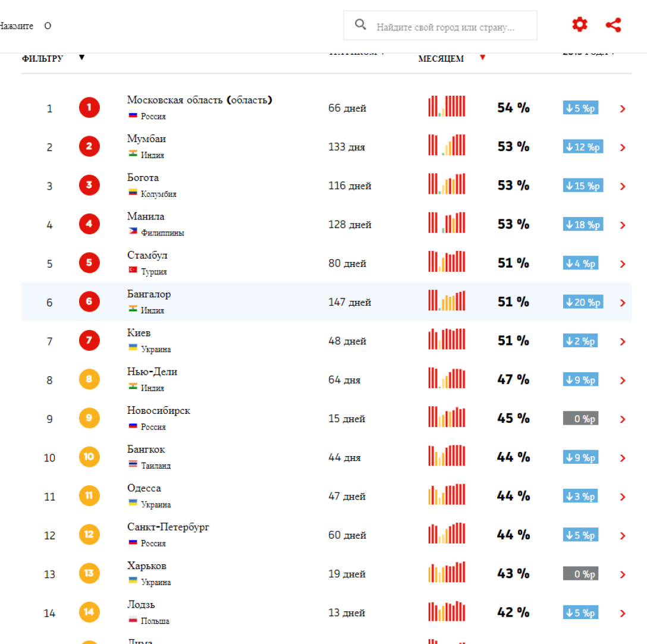Click the rank 8 orange badge
This screenshot has width=647, height=644.
(89, 379)
